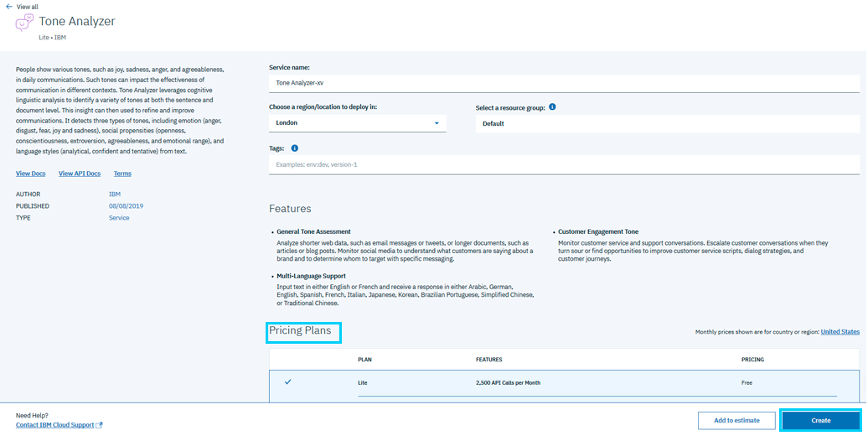Click the Create button
This screenshot has height=441, width=868.
click(x=821, y=421)
